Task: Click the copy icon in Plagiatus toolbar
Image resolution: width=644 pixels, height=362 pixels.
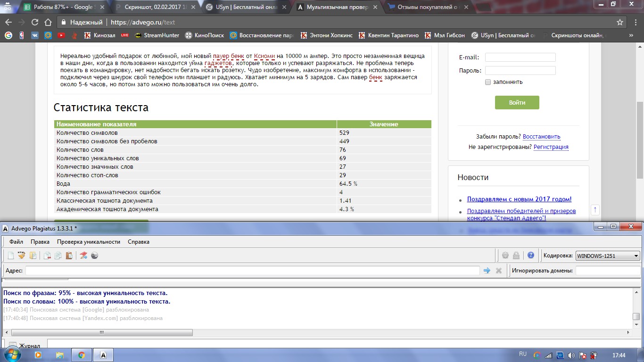Action: [x=58, y=255]
